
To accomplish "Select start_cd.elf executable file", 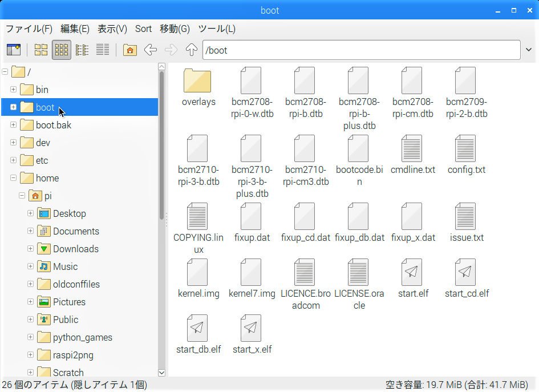I will [465, 272].
